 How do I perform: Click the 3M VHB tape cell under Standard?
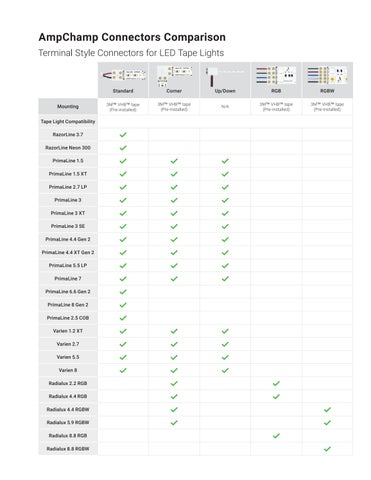coord(123,107)
